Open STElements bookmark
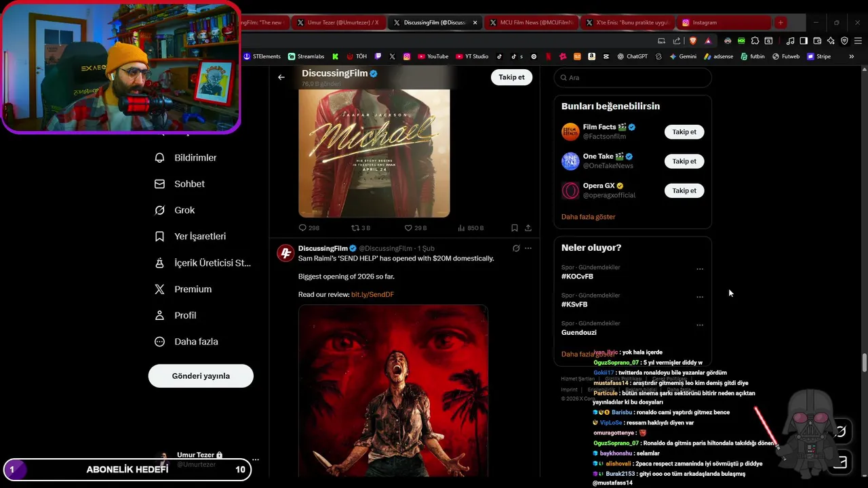 (x=262, y=56)
